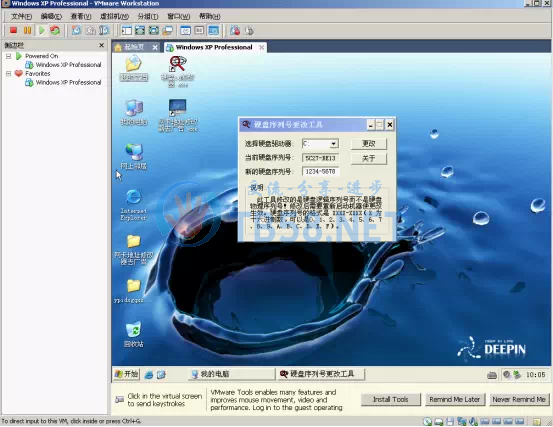
Task: Switch to the Windows XP Professional tab
Action: coord(214,47)
